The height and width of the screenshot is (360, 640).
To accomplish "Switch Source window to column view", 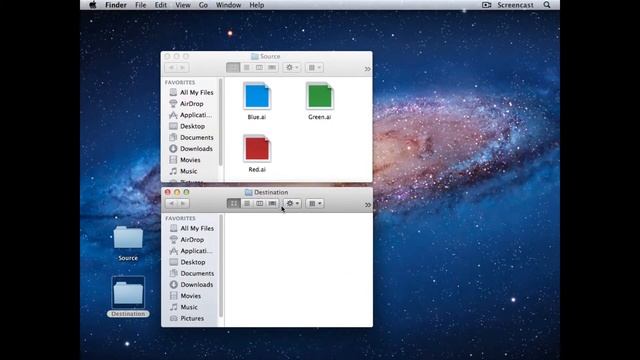I will tap(259, 67).
